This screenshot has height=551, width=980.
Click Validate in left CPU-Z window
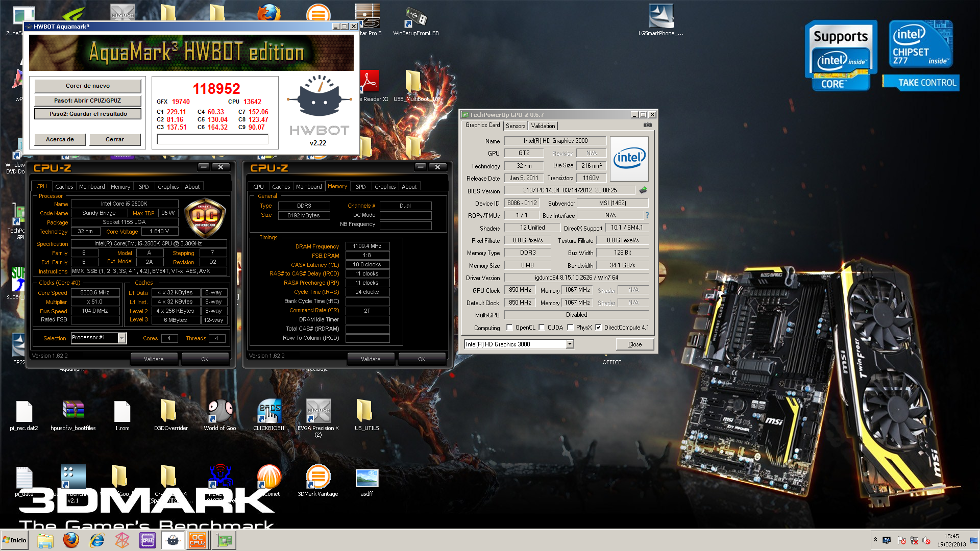(x=154, y=359)
